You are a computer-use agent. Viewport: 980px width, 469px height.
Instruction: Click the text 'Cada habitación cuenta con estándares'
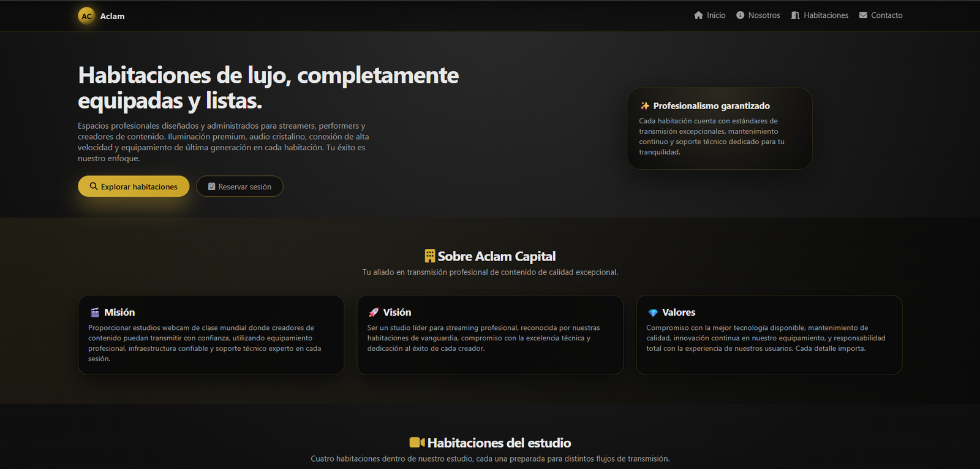[x=712, y=137]
